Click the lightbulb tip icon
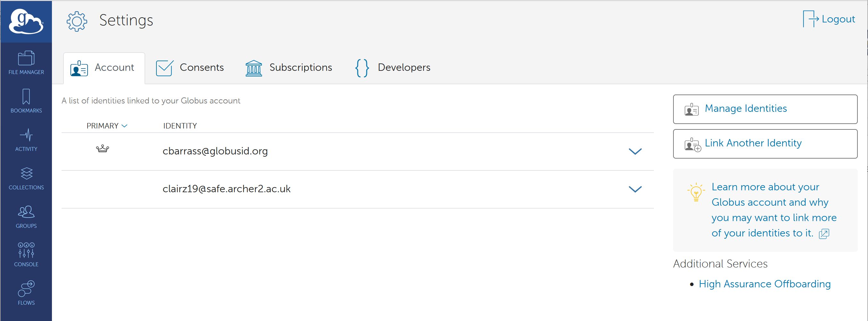The width and height of the screenshot is (868, 321). (x=696, y=192)
